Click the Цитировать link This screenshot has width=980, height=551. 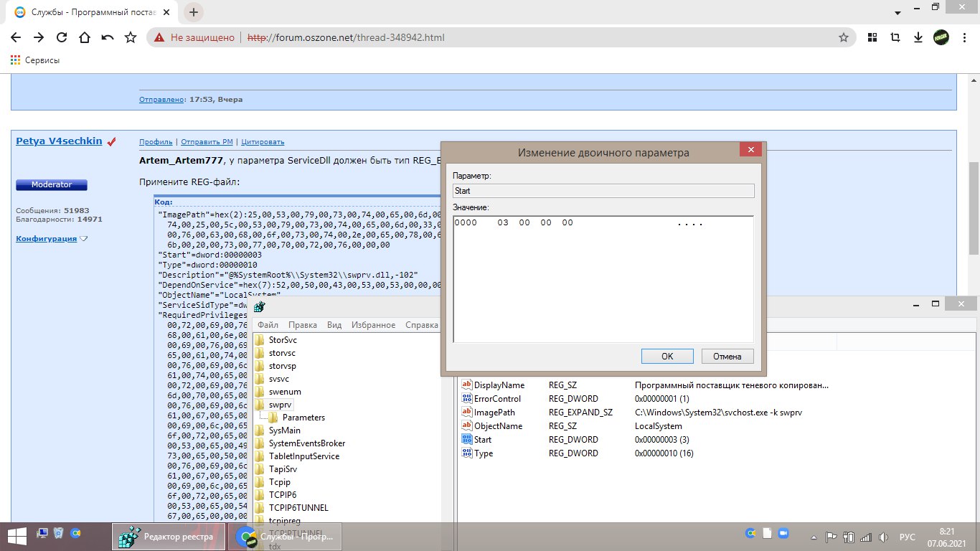pos(263,142)
